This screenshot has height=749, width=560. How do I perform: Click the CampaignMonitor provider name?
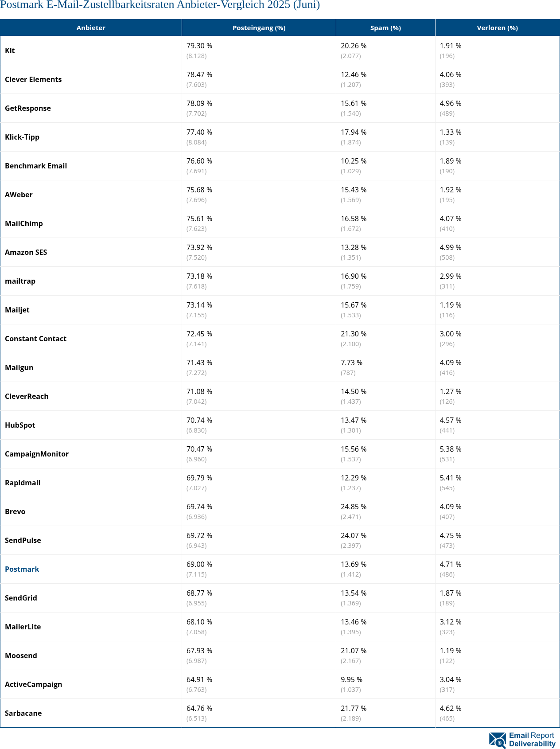click(x=37, y=454)
